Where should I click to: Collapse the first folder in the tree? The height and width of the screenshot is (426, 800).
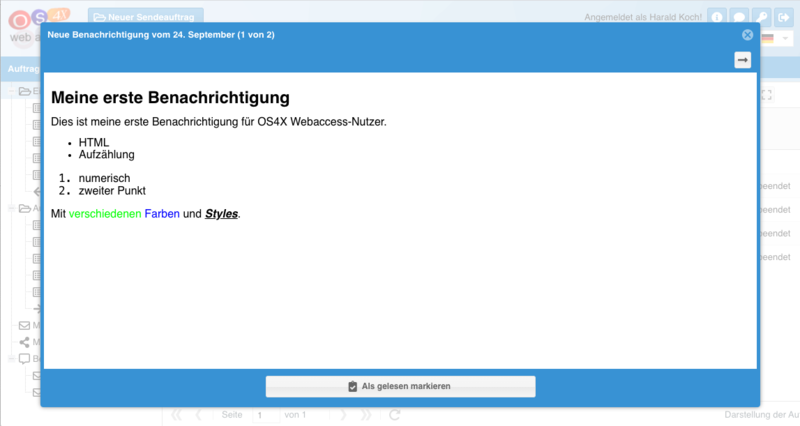coord(12,91)
